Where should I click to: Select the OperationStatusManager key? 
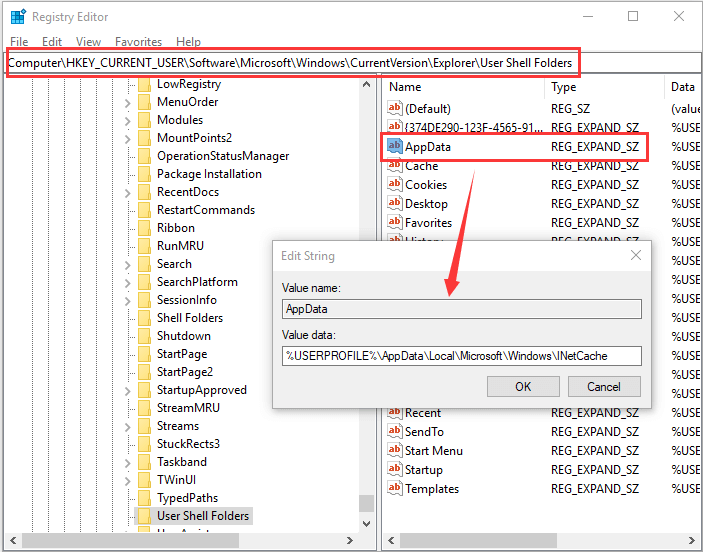point(223,156)
